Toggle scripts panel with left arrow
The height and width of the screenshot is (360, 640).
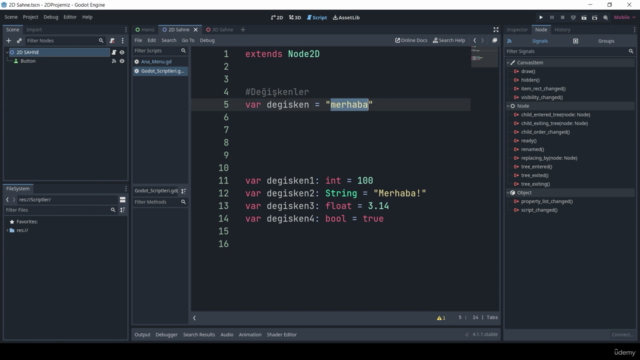[x=194, y=318]
